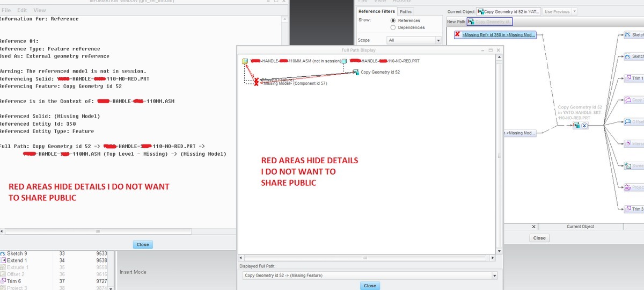
Task: Select Trim 6 in model tree
Action: coord(14,281)
